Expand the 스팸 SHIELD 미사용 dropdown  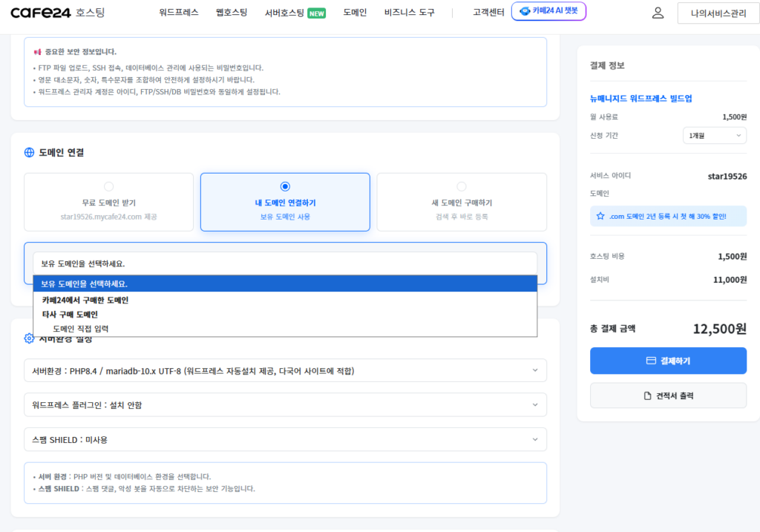coord(285,439)
